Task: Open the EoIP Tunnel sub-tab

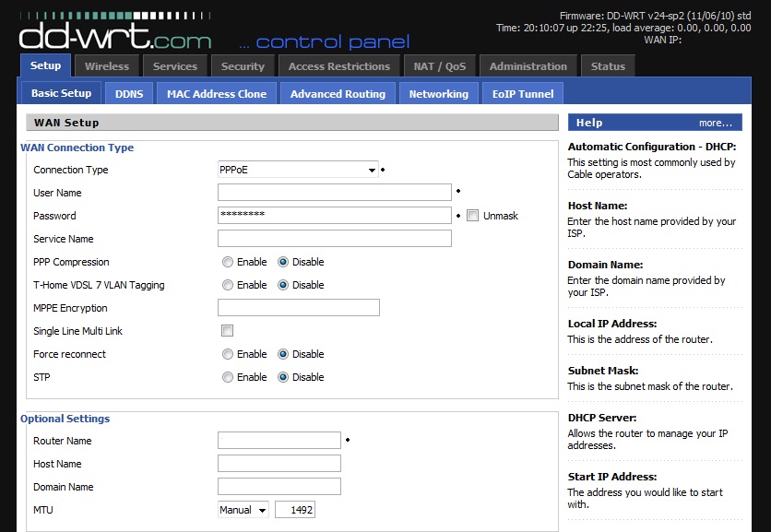Action: [x=522, y=93]
